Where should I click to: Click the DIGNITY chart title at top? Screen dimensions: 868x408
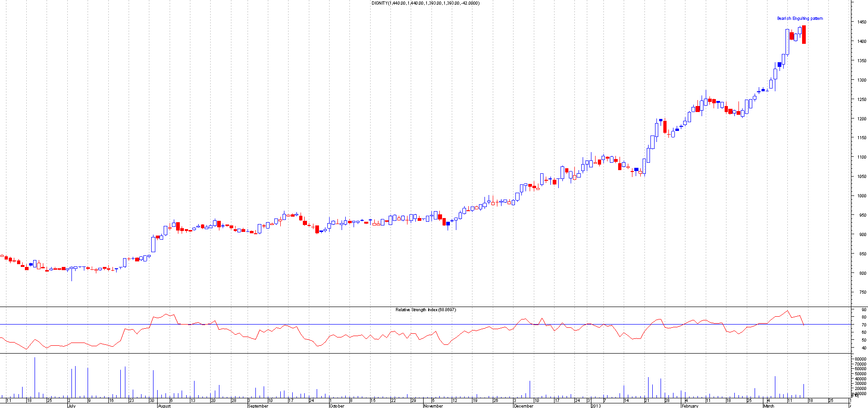tap(425, 3)
